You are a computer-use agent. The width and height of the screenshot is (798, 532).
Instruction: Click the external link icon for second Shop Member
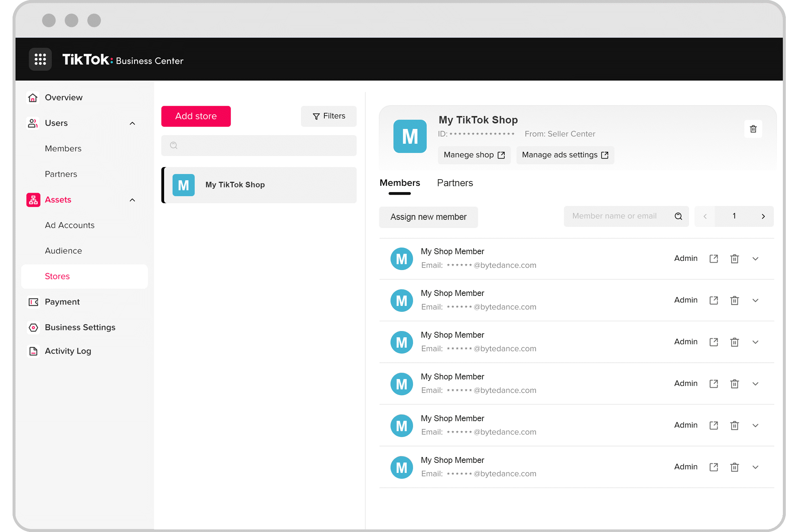tap(714, 300)
